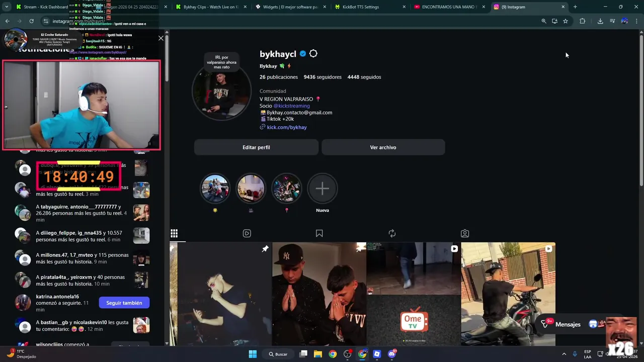Open File Explorer from the taskbar

318,354
